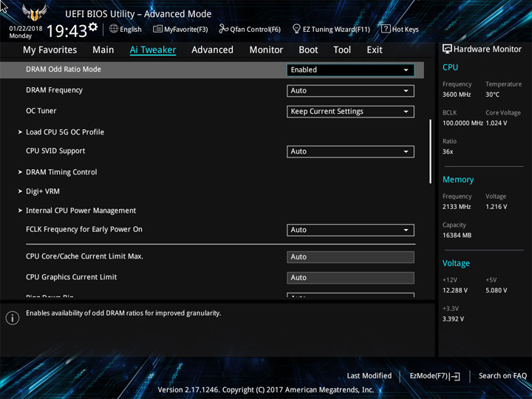Click the settings list scrollbar

coord(431,151)
